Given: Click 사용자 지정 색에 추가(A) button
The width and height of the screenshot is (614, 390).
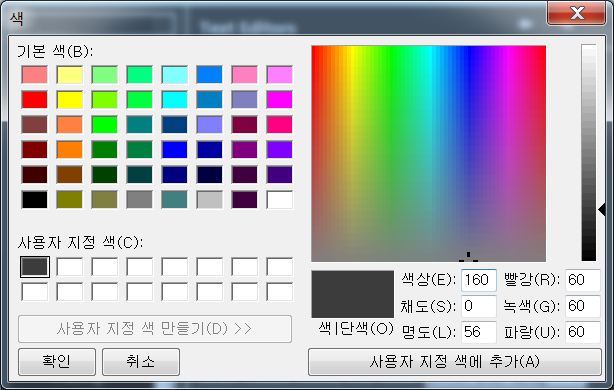Looking at the screenshot, I should [x=455, y=362].
